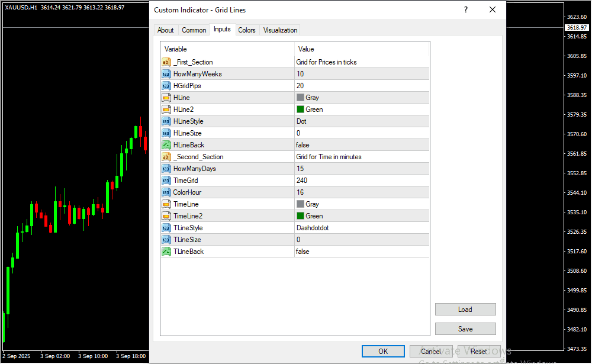Click the HowManyWeeks integer icon

(x=166, y=74)
